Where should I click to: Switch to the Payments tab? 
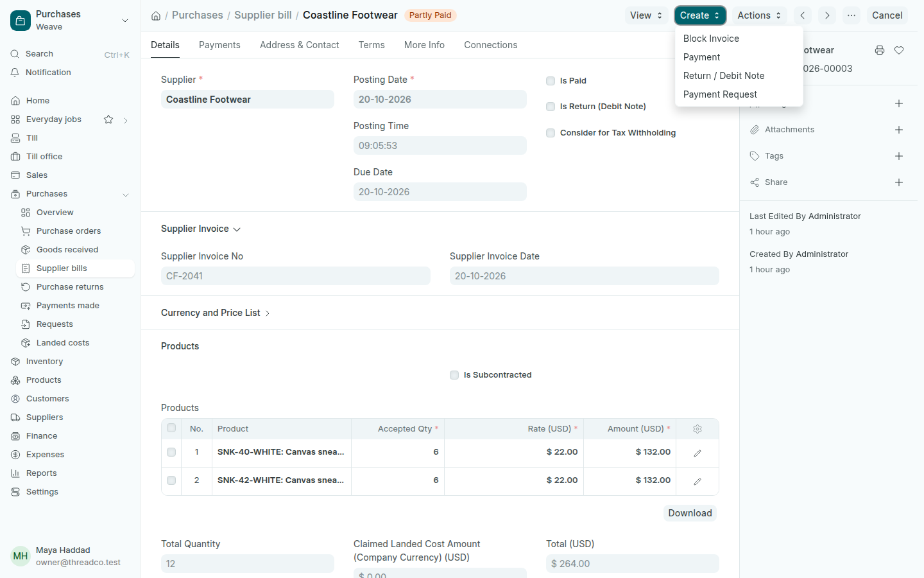pos(219,45)
